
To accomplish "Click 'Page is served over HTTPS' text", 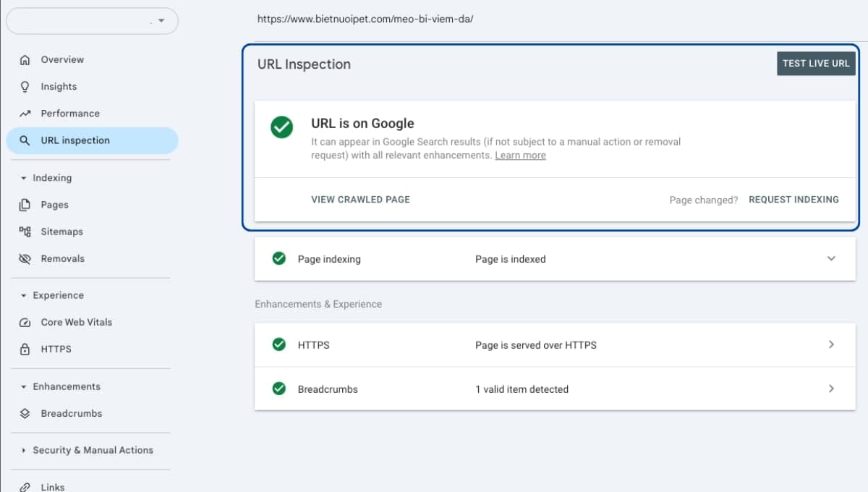I will [536, 346].
